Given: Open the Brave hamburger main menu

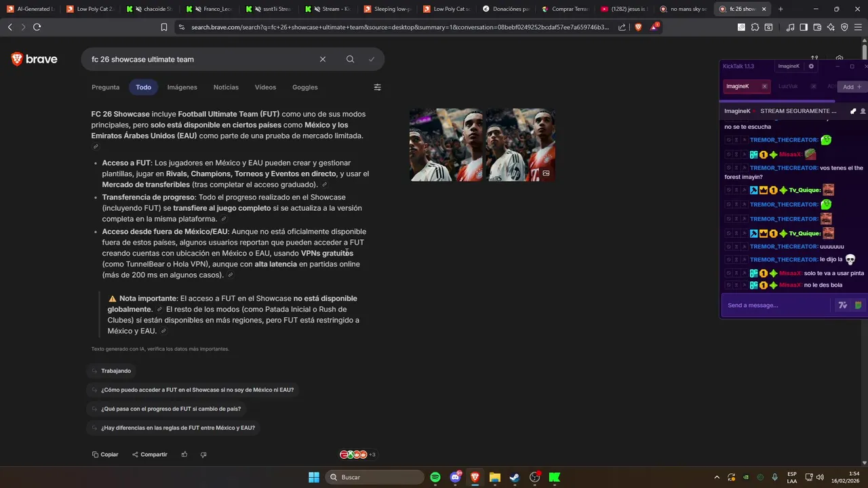Looking at the screenshot, I should (858, 27).
